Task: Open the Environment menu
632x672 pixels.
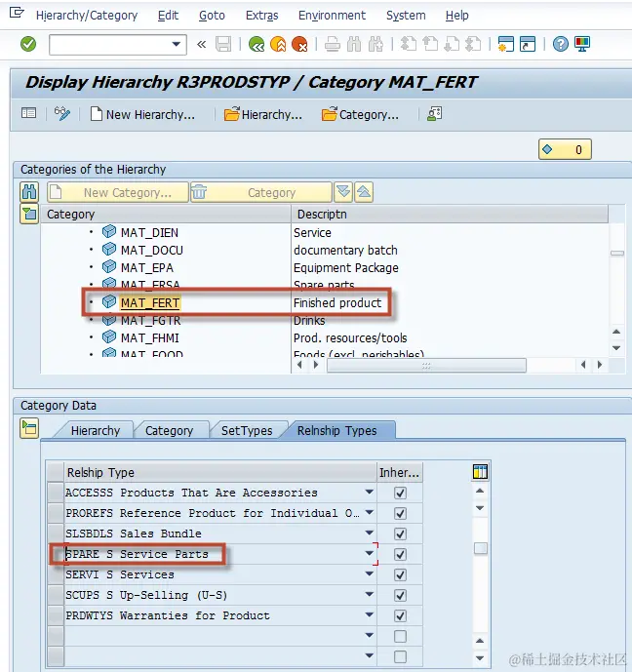Action: (332, 16)
